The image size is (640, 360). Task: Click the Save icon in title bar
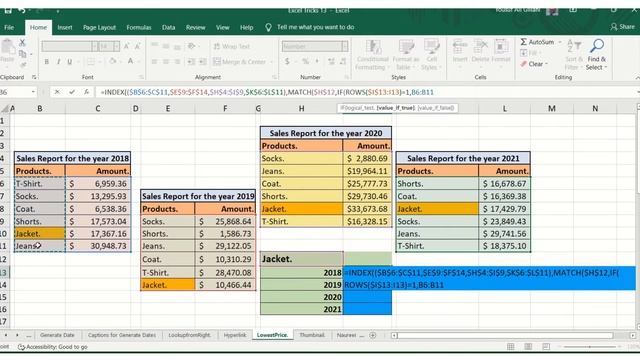click(8, 10)
